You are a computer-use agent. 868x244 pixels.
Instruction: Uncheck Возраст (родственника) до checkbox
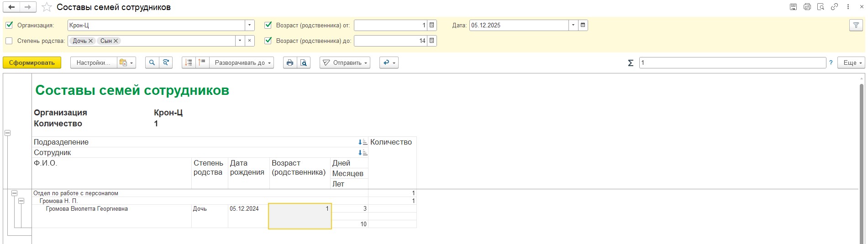[268, 41]
